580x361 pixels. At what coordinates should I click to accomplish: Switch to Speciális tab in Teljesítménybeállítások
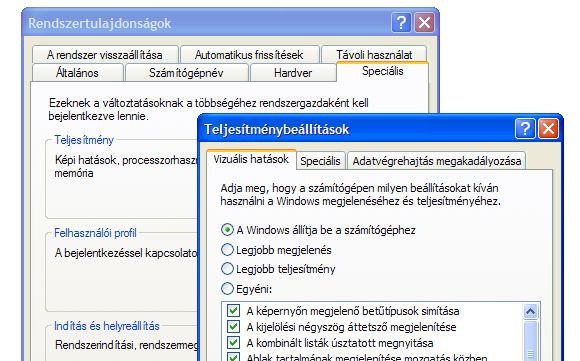(320, 161)
